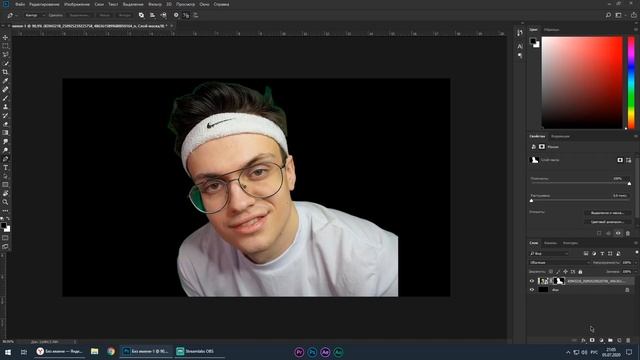Viewport: 640px width, 360px height.
Task: Toggle visibility of the Фон layer
Action: [x=532, y=290]
